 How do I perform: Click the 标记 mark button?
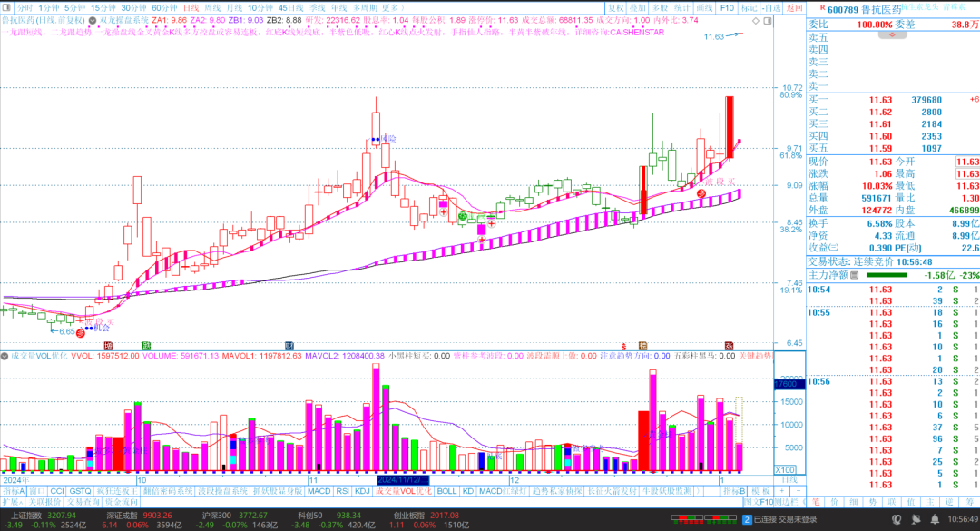pyautogui.click(x=750, y=8)
